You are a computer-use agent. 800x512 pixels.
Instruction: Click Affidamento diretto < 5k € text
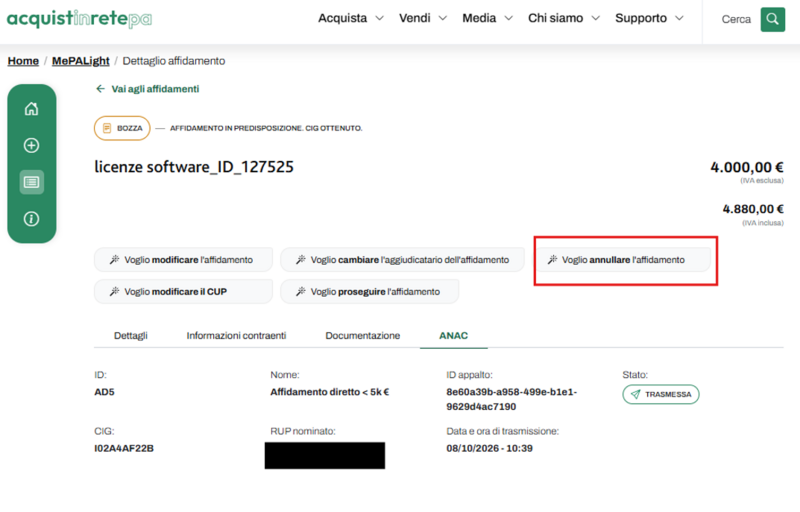[x=330, y=392]
